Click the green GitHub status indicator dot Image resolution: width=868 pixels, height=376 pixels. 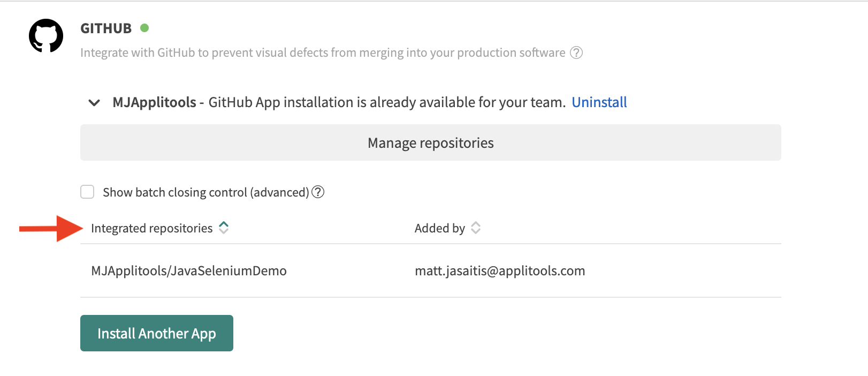144,28
